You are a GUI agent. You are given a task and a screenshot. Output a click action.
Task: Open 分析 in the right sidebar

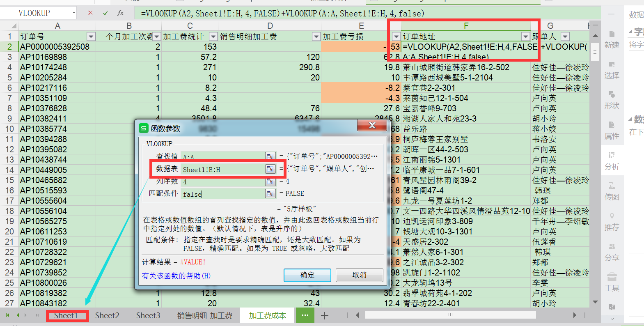(612, 161)
